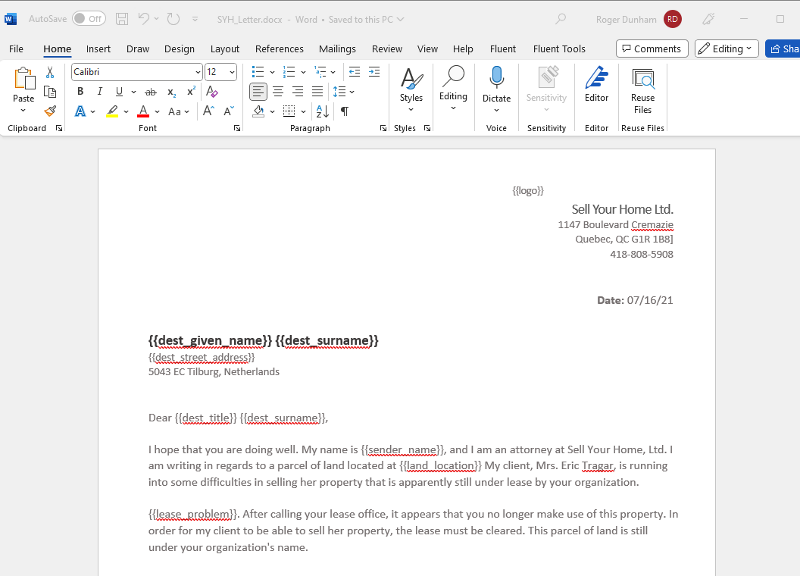Increase paragraph indent

click(x=374, y=72)
